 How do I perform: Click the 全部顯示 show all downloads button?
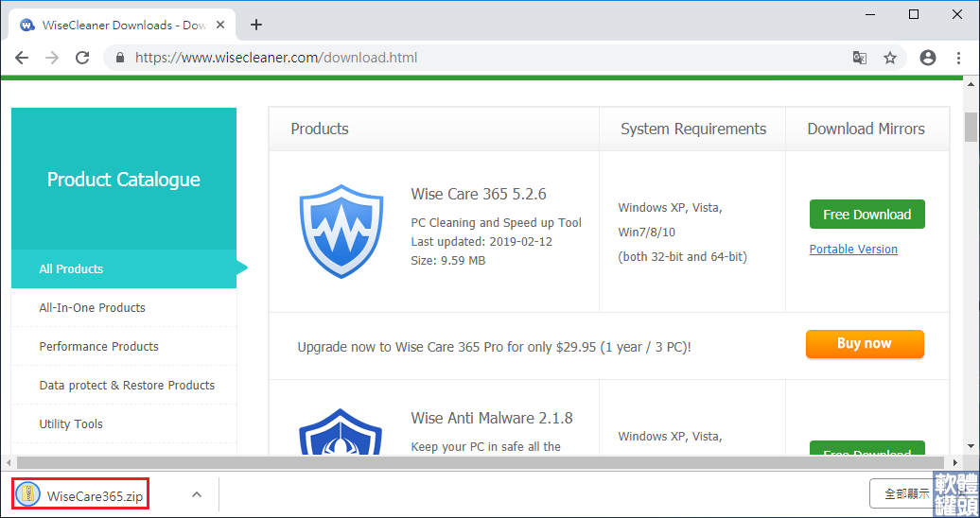907,493
